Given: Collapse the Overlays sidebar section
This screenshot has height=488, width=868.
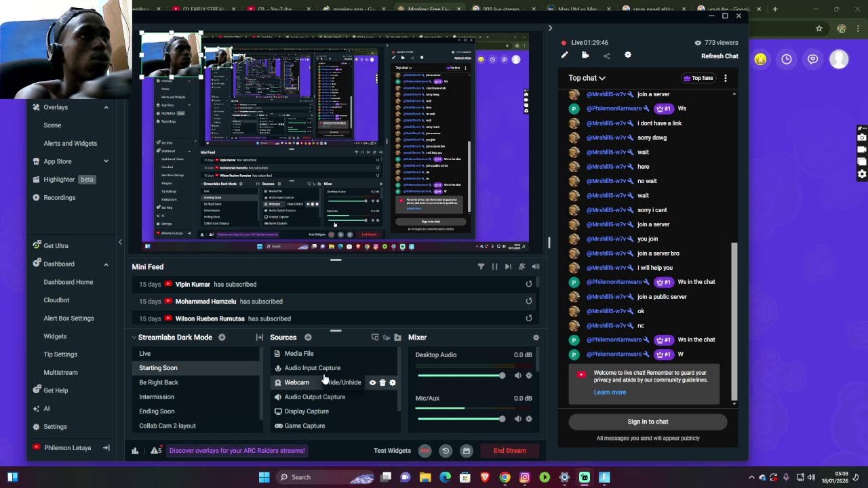Looking at the screenshot, I should click(x=106, y=107).
